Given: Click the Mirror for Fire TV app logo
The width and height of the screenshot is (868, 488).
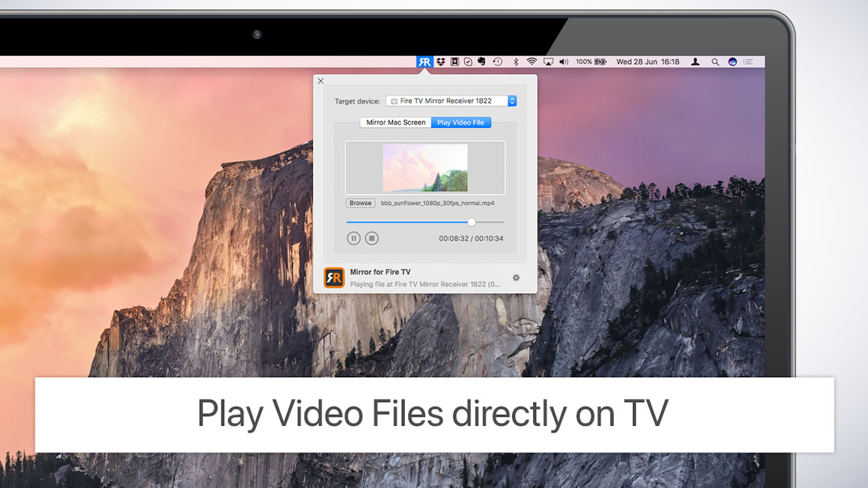Looking at the screenshot, I should [334, 277].
